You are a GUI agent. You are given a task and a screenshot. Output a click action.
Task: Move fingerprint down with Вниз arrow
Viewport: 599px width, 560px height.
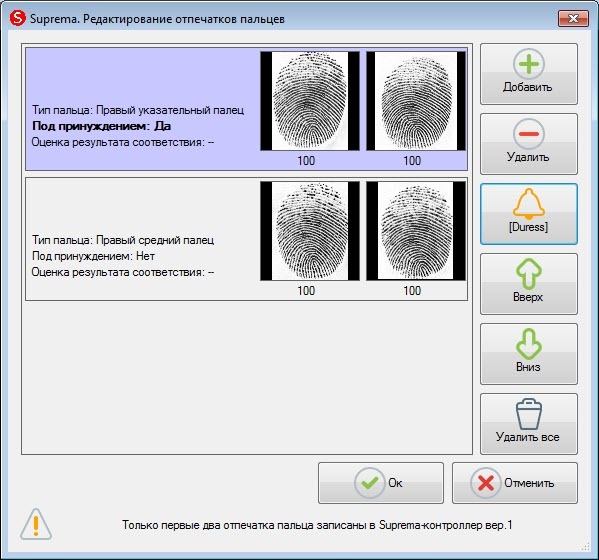(529, 354)
